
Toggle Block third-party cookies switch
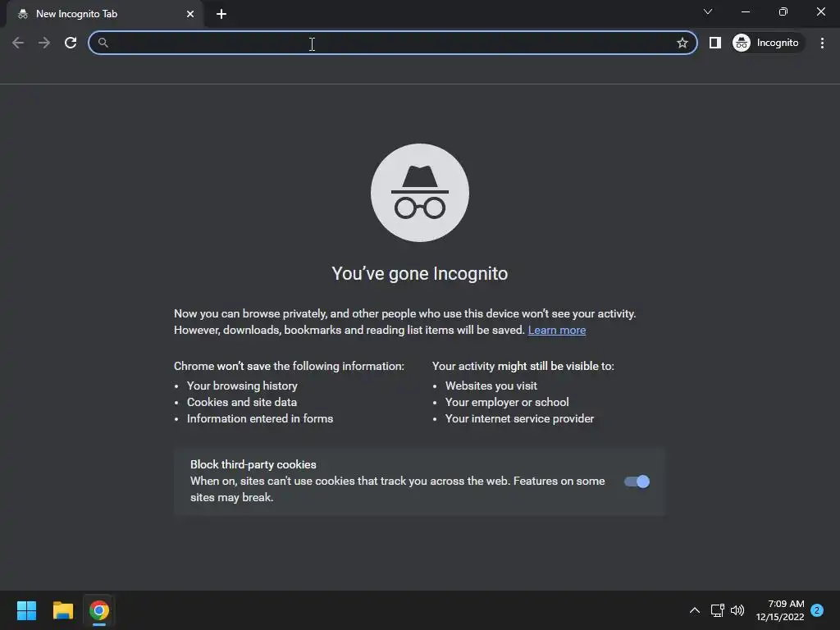coord(637,482)
